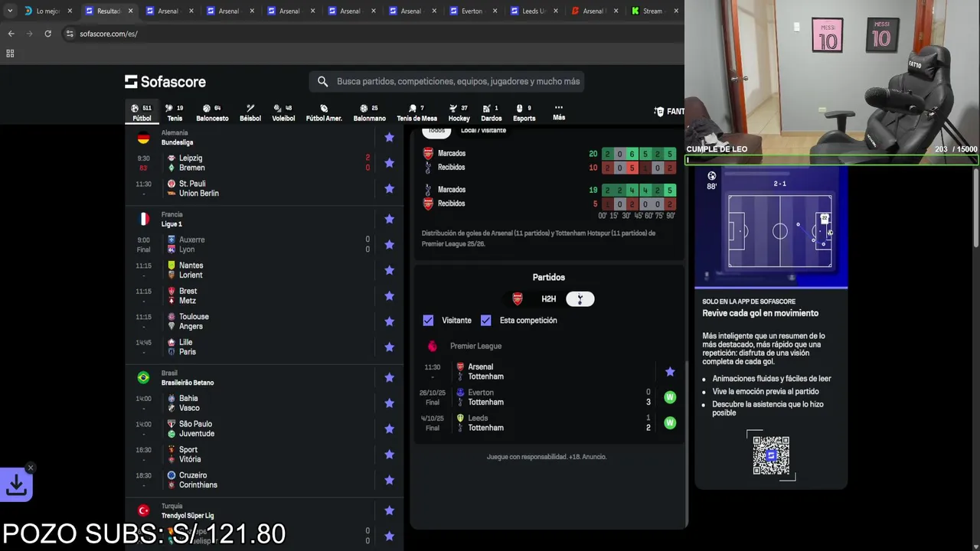
Task: Star the Brest vs Metz match
Action: point(389,295)
